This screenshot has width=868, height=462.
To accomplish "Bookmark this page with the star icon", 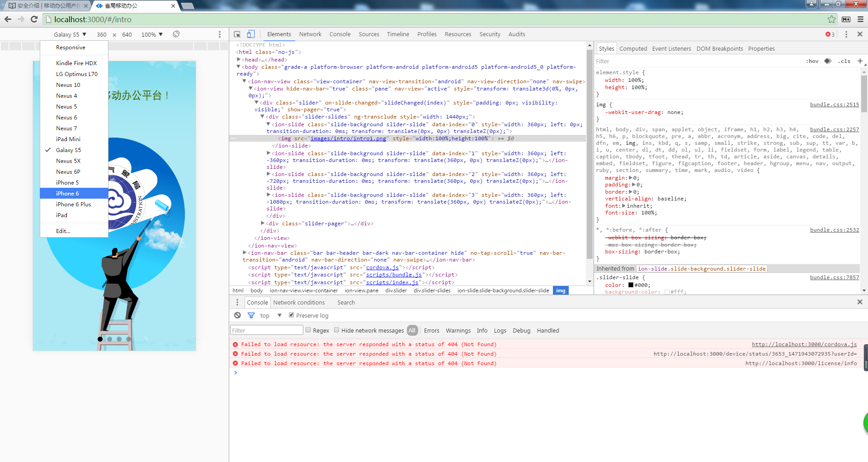I will coord(831,19).
